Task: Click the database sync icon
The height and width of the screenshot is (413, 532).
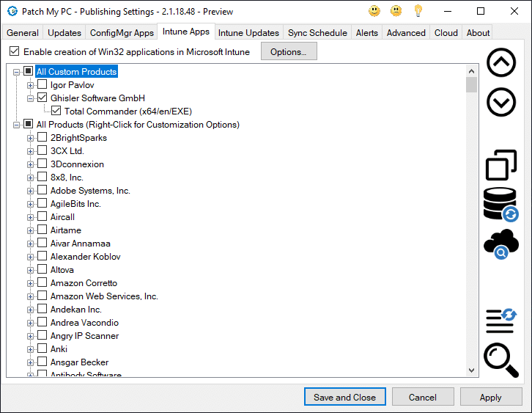Action: point(501,204)
